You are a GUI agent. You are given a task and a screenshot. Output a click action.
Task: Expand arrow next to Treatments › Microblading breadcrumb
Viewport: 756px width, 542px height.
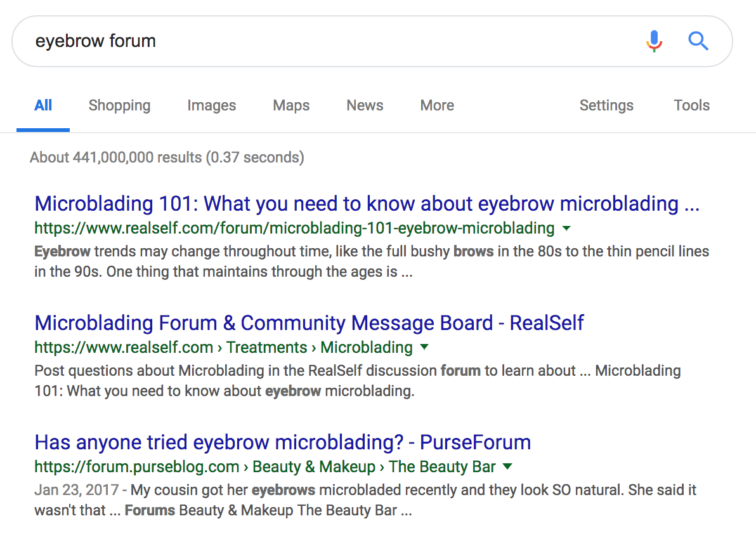424,347
